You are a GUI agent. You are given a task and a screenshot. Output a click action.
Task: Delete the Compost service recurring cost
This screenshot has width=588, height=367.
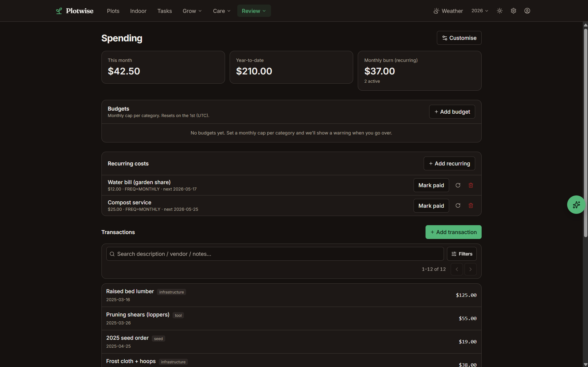471,206
